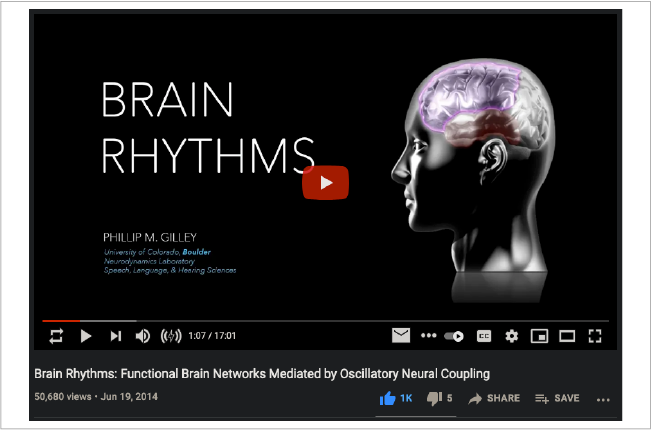Switch to theater mode
The image size is (652, 430).
(567, 336)
